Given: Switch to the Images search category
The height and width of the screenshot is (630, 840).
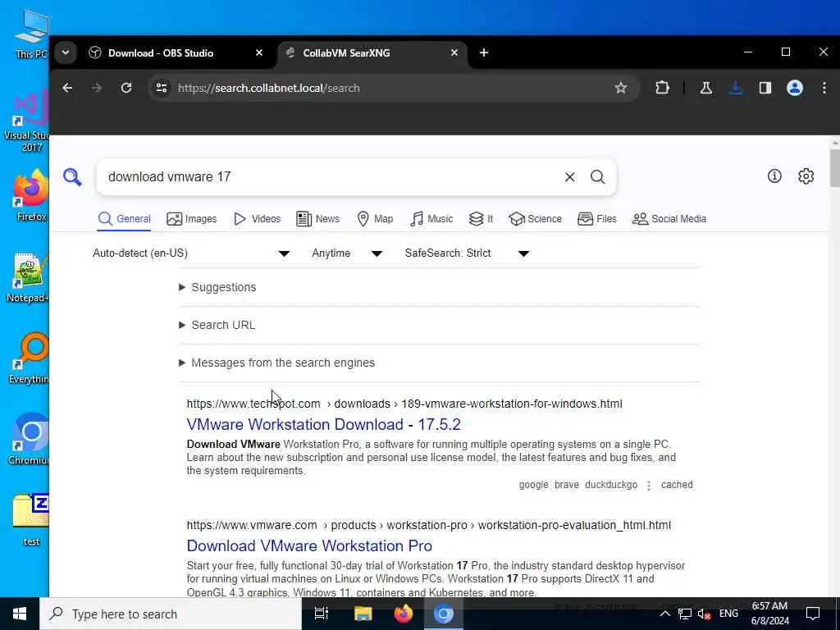Looking at the screenshot, I should tap(192, 219).
